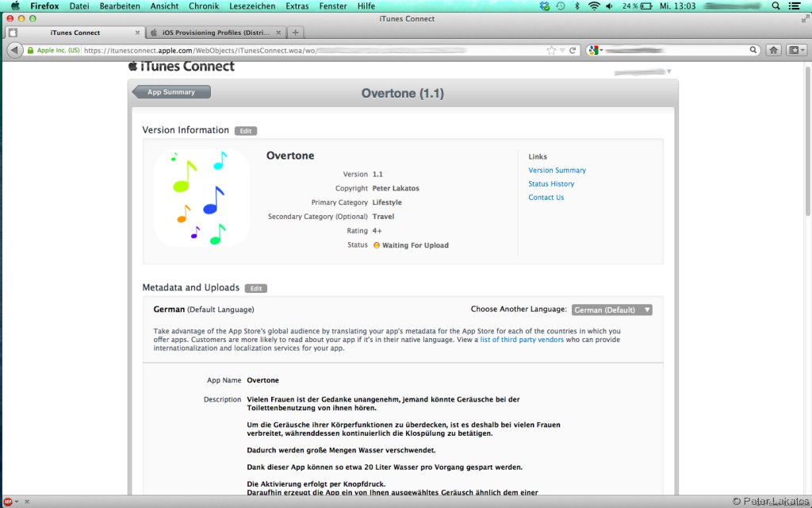Image resolution: width=812 pixels, height=508 pixels.
Task: Click the battery status showing 24 %
Action: tap(637, 6)
